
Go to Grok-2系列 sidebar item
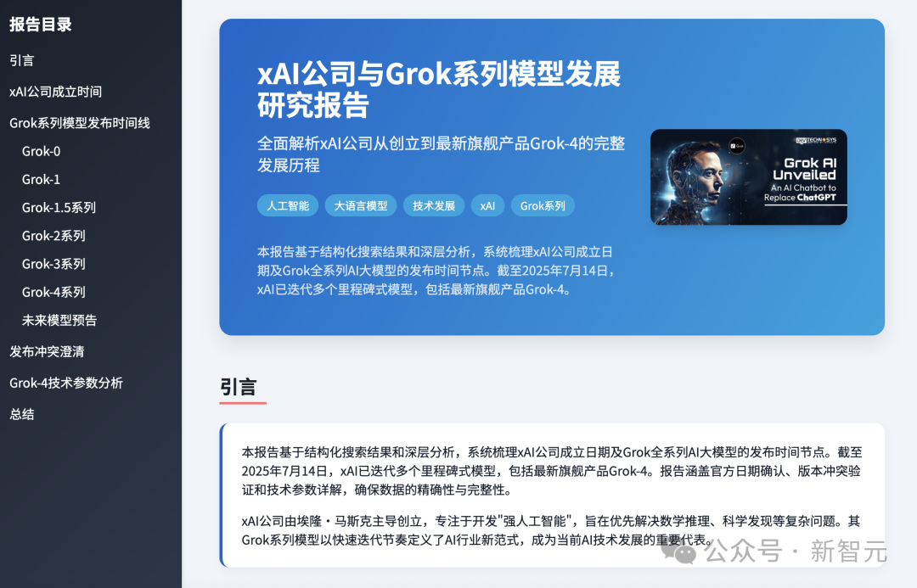pyautogui.click(x=53, y=236)
